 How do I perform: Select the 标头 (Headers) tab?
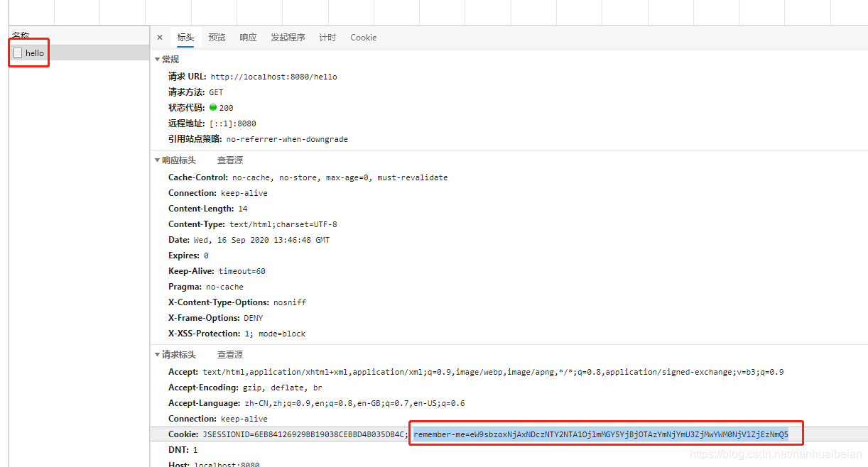185,37
